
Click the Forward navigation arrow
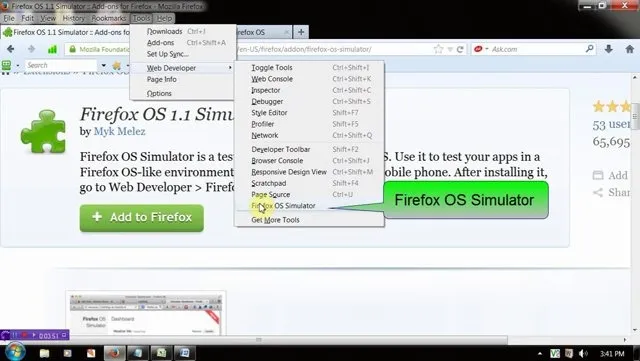click(31, 49)
